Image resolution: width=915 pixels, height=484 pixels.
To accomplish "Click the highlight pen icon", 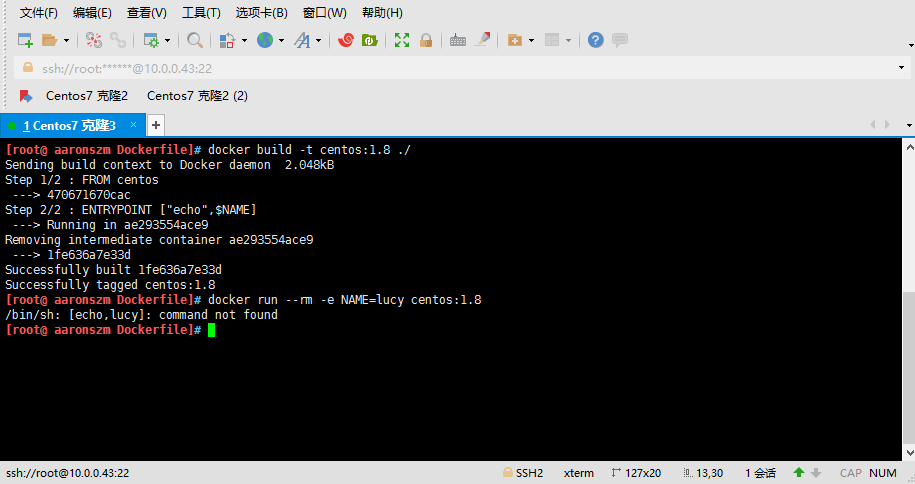I will click(x=483, y=40).
